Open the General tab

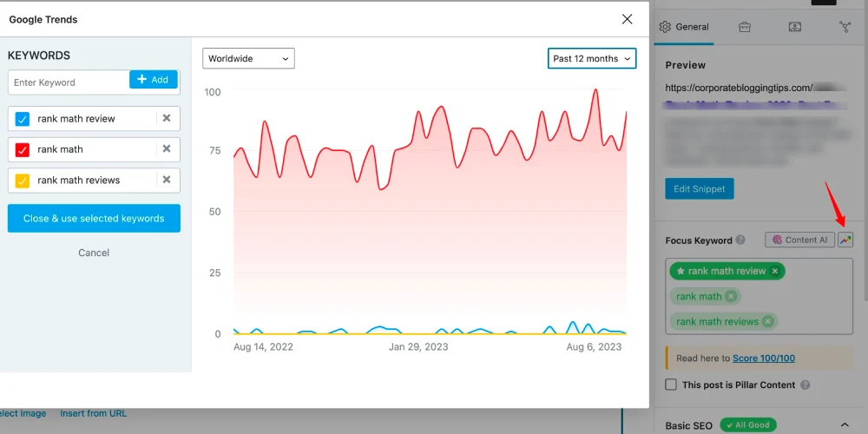tap(684, 27)
